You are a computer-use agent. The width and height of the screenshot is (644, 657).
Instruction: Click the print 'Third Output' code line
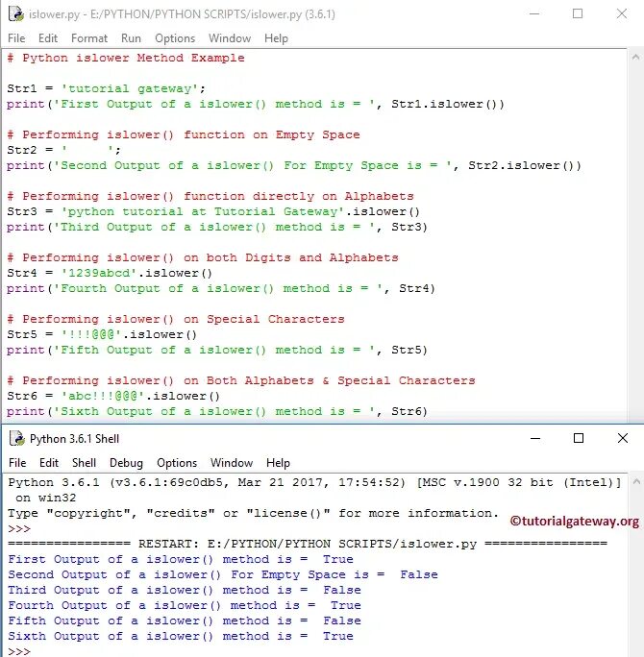(217, 227)
